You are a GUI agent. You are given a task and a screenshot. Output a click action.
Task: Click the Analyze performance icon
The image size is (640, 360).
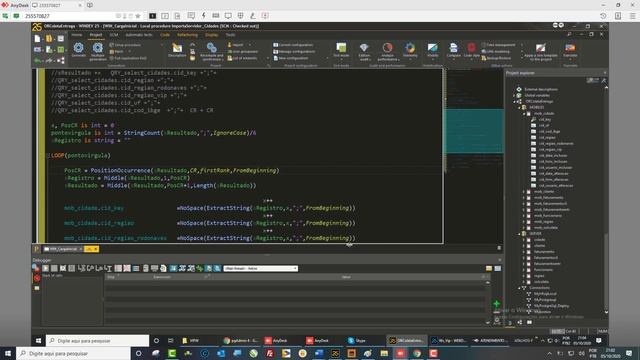387,47
